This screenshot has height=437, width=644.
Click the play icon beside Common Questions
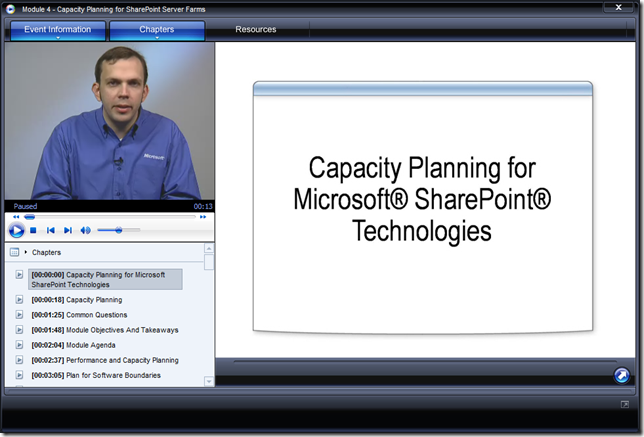click(x=19, y=315)
